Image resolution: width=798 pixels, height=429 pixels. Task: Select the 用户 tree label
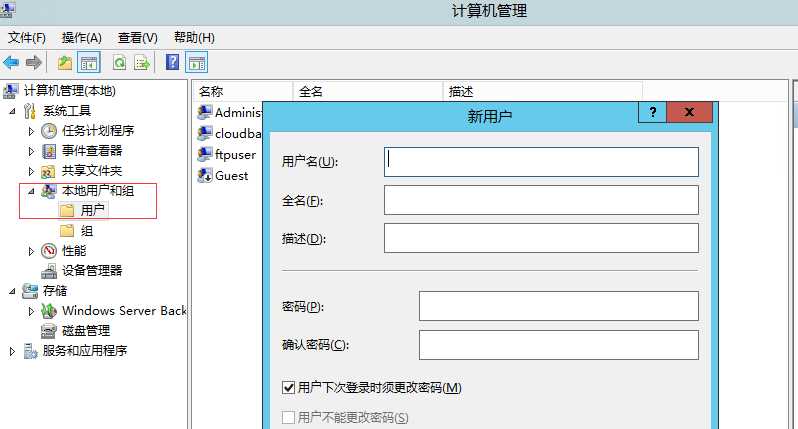pyautogui.click(x=93, y=210)
